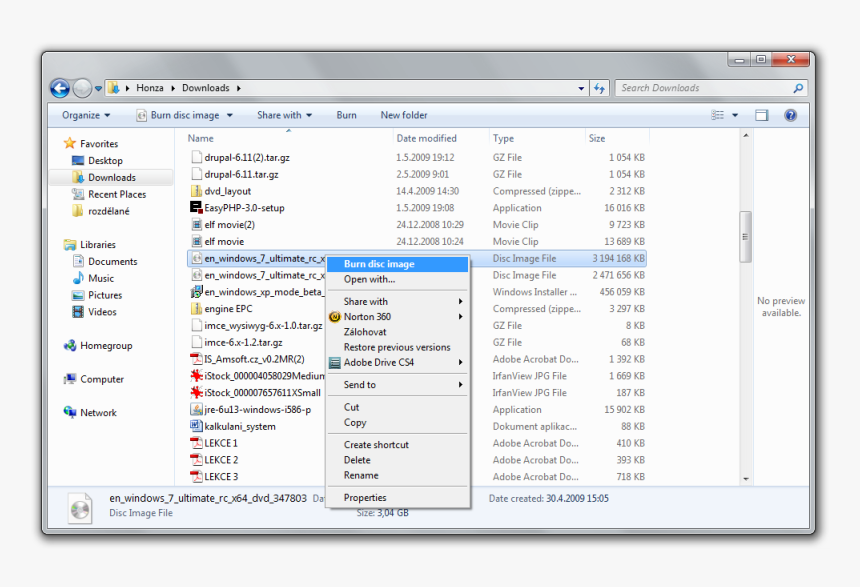Go back with the blue Back arrow
Screen dimensions: 860x587
[x=60, y=88]
